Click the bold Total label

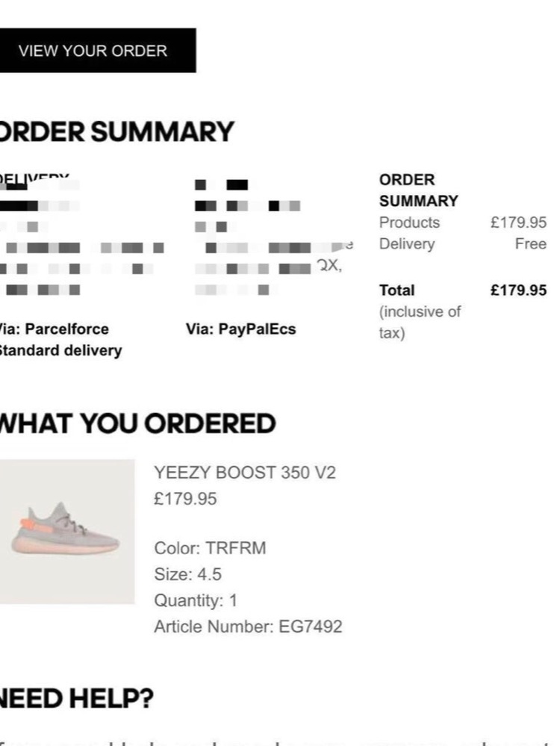pos(396,290)
